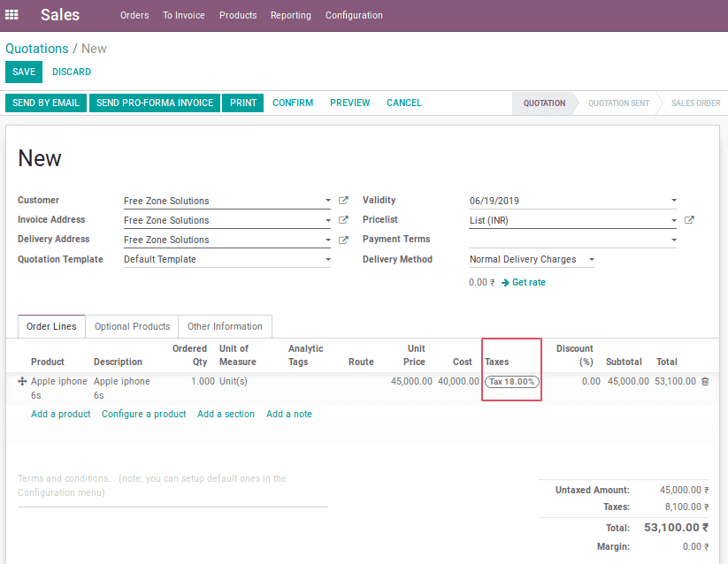This screenshot has width=728, height=564.
Task: Open the Orders menu
Action: pos(134,15)
